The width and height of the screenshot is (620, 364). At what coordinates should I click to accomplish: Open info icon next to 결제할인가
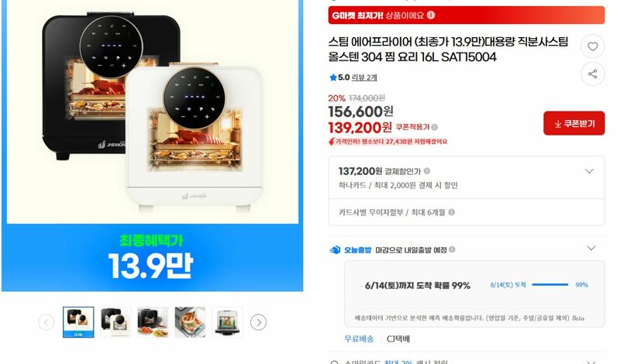427,171
